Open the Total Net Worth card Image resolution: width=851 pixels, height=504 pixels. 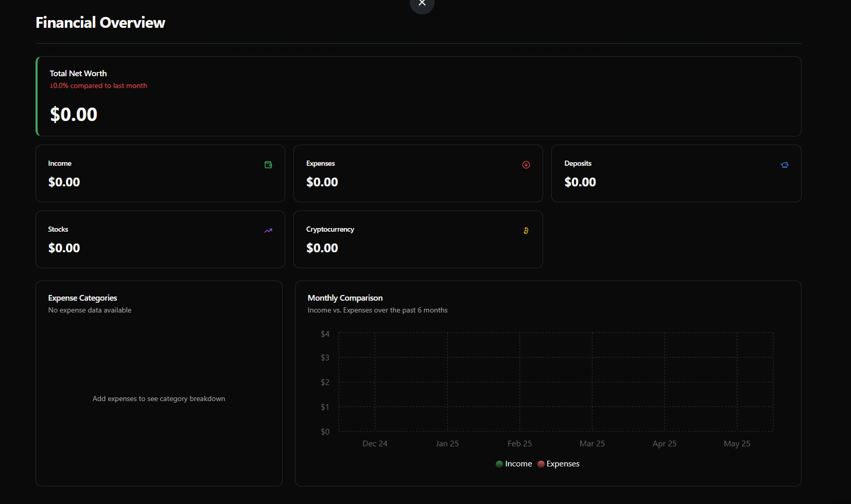[419, 96]
